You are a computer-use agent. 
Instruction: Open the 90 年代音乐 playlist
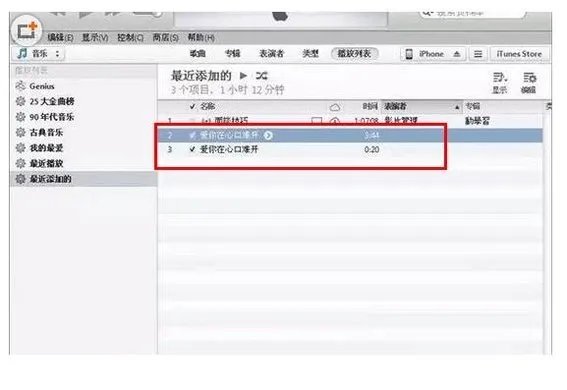[x=52, y=117]
